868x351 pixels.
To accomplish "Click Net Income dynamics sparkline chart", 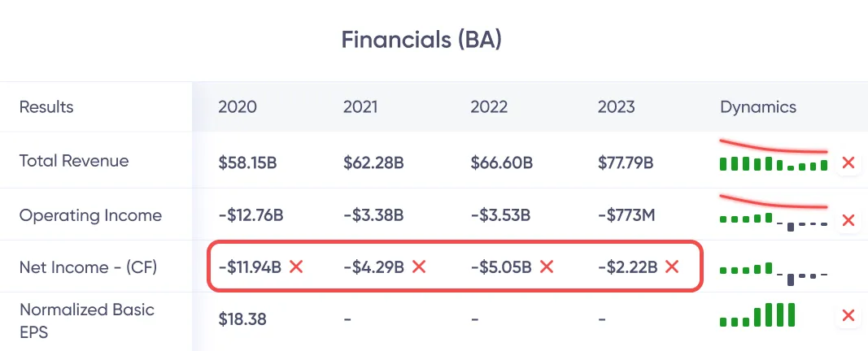I will pyautogui.click(x=773, y=271).
